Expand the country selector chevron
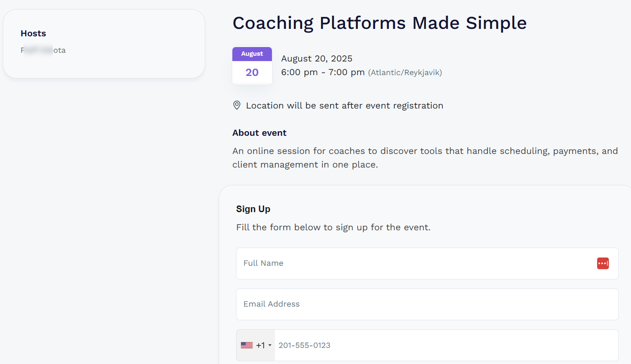Viewport: 631px width, 364px height. pos(270,345)
